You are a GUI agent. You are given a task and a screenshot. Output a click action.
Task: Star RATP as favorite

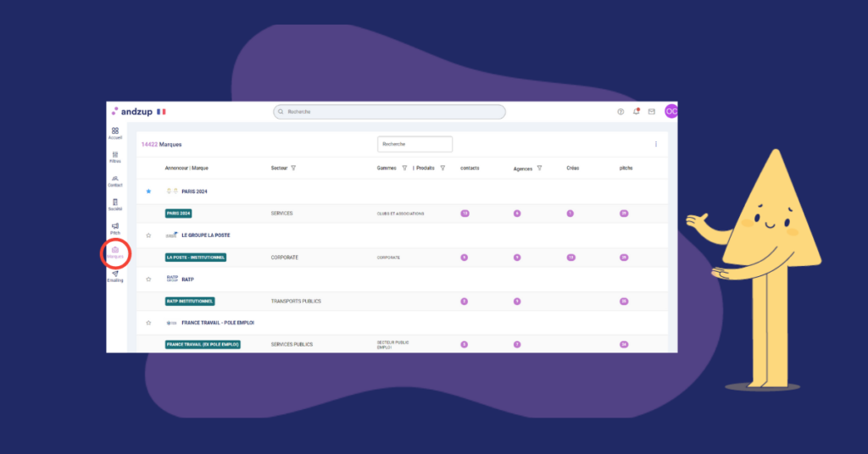click(x=148, y=280)
